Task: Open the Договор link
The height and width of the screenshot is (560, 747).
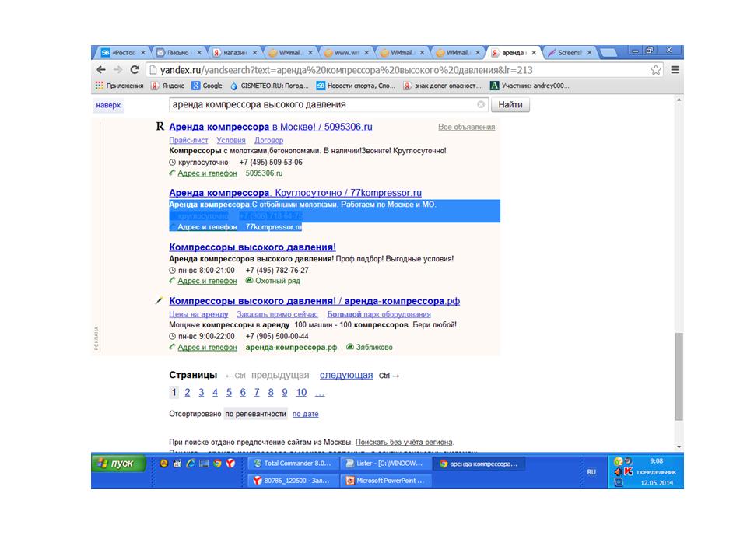Action: (x=268, y=140)
